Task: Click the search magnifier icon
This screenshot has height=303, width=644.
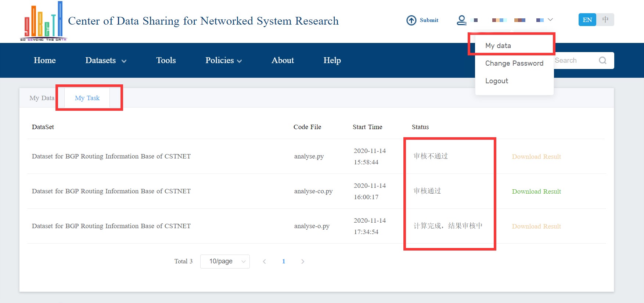Action: (602, 61)
